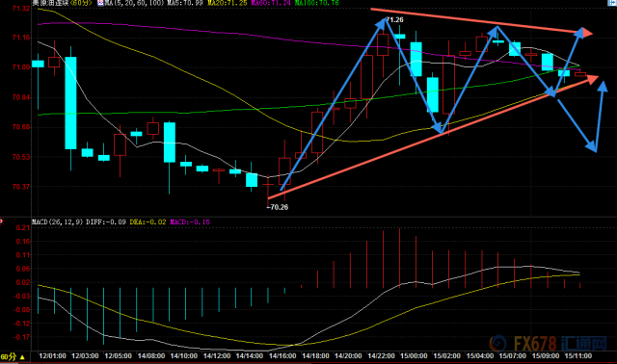Screen dimensions: 617x364
Task: Click the 71.00 price axis label
Action: 20,67
